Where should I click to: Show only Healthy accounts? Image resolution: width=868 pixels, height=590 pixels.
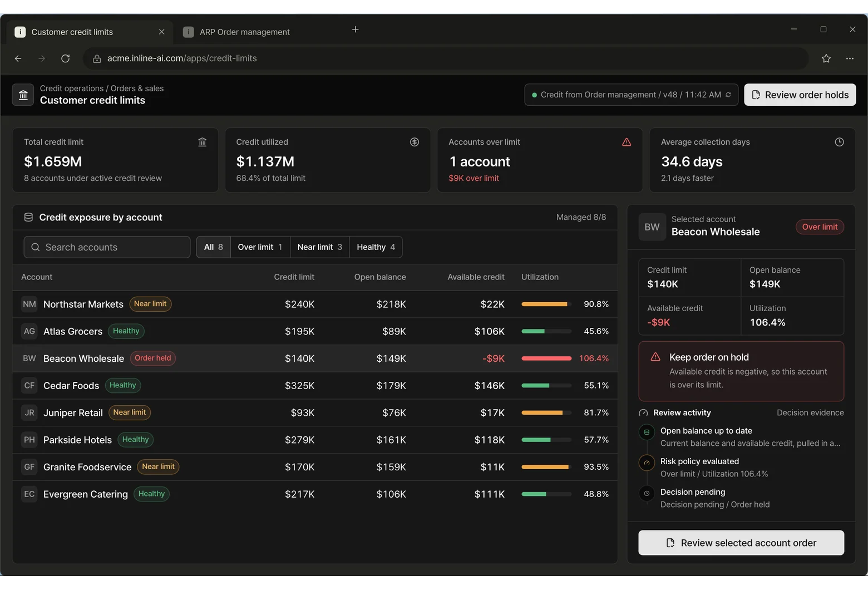tap(376, 247)
